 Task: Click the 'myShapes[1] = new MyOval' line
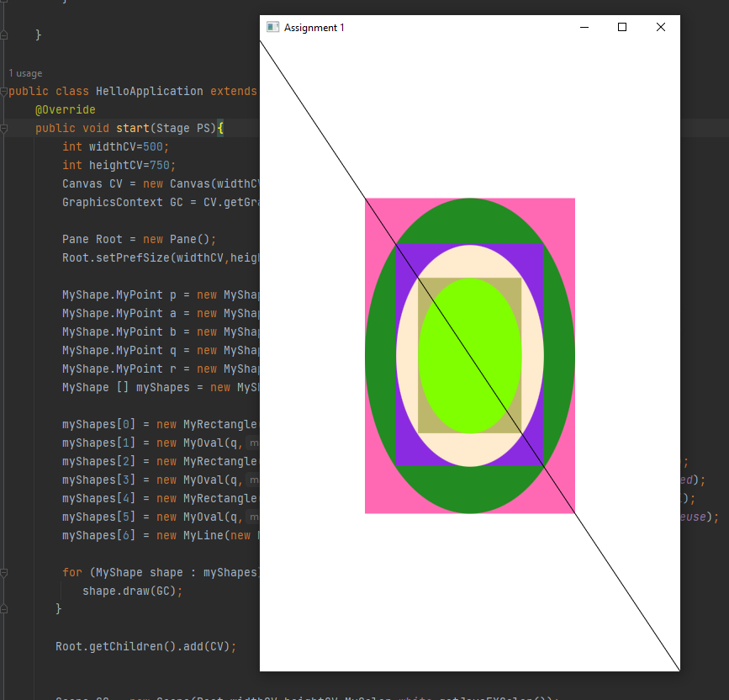(161, 443)
